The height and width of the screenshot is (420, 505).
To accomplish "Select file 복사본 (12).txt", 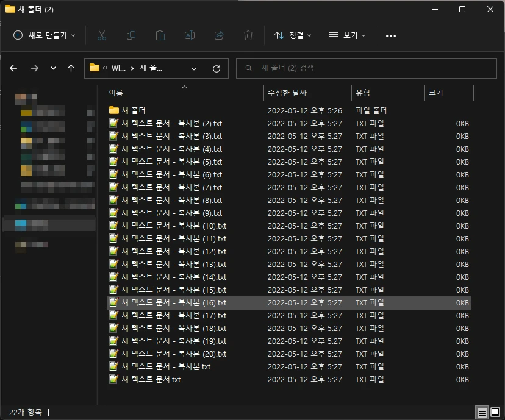I will (289, 251).
